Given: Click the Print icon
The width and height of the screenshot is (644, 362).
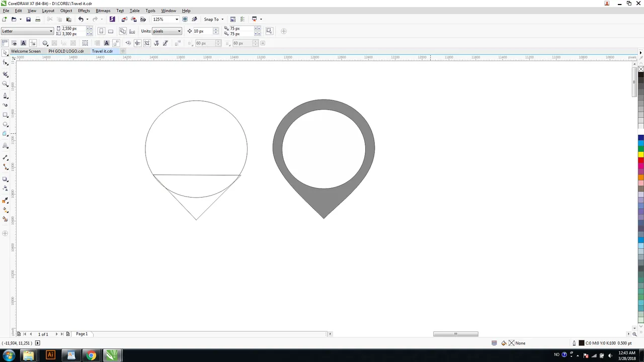Looking at the screenshot, I should tap(38, 19).
